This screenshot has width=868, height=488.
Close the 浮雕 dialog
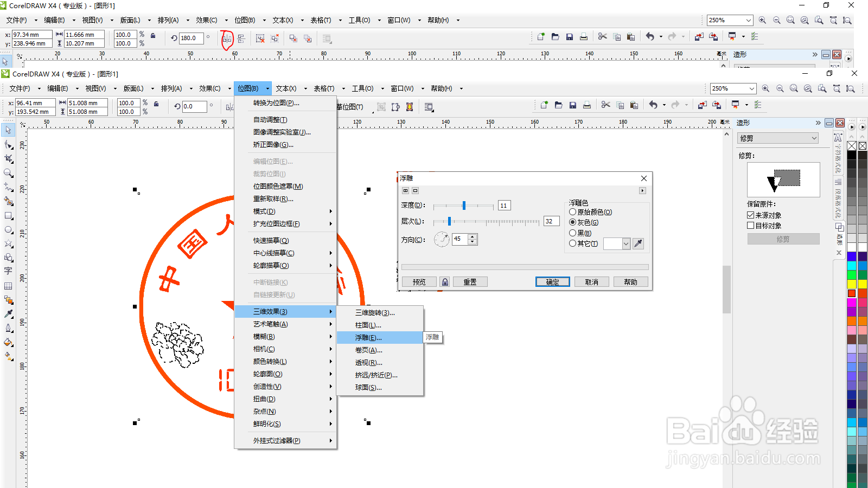[x=643, y=178]
